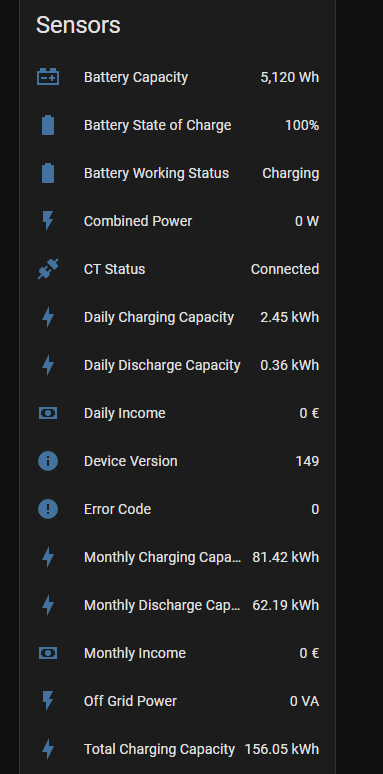Open the Daily Charging Capacity sensor

[x=178, y=317]
